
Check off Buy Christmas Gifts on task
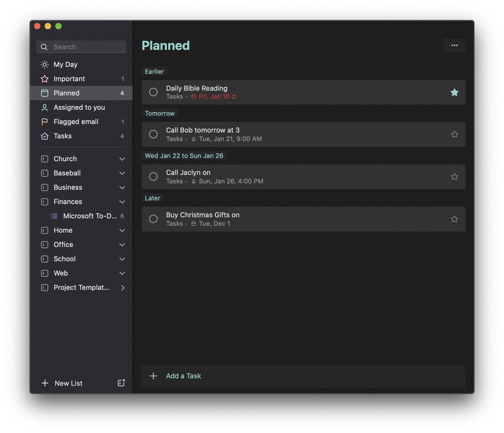pos(153,219)
